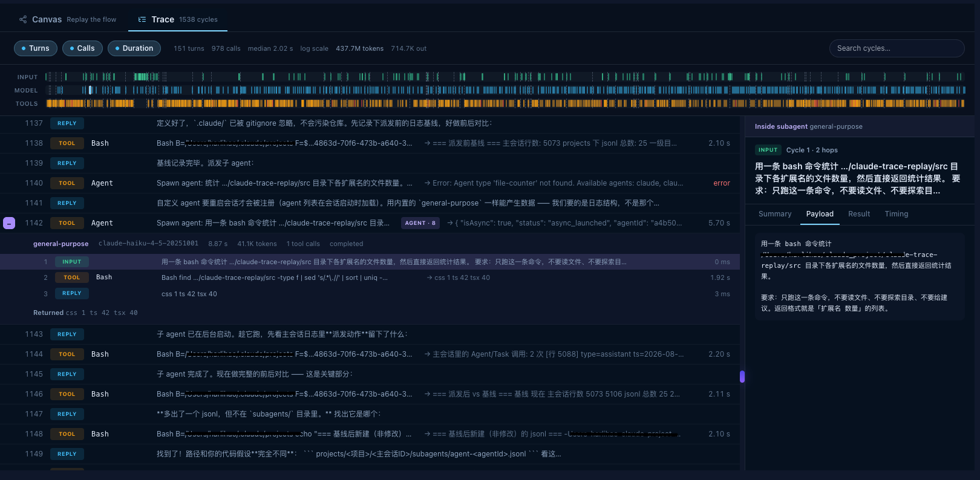Click the red error label
The height and width of the screenshot is (480, 980).
coord(722,183)
